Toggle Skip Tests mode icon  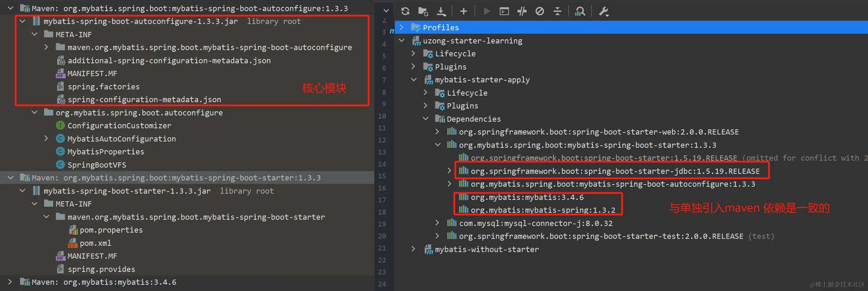[x=539, y=11]
